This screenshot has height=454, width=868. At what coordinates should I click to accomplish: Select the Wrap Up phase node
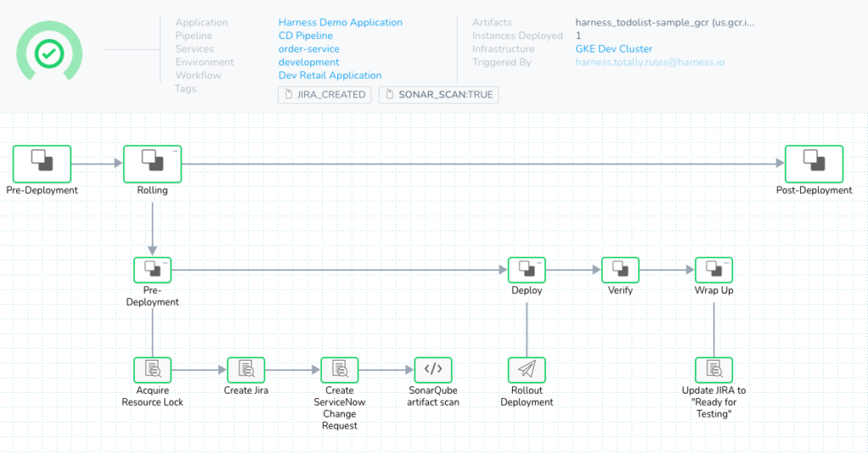tap(714, 270)
